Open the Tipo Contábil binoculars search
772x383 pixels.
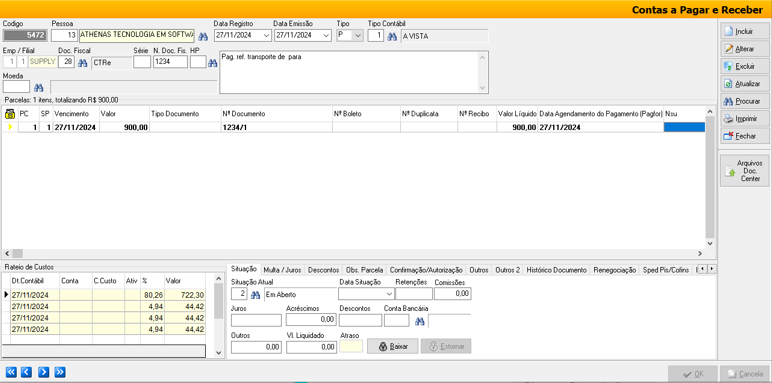point(392,36)
